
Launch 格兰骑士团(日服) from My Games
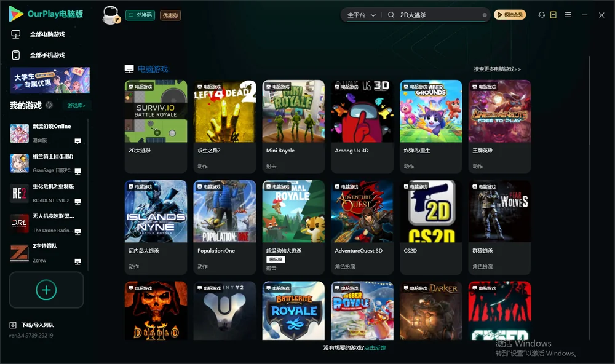46,163
